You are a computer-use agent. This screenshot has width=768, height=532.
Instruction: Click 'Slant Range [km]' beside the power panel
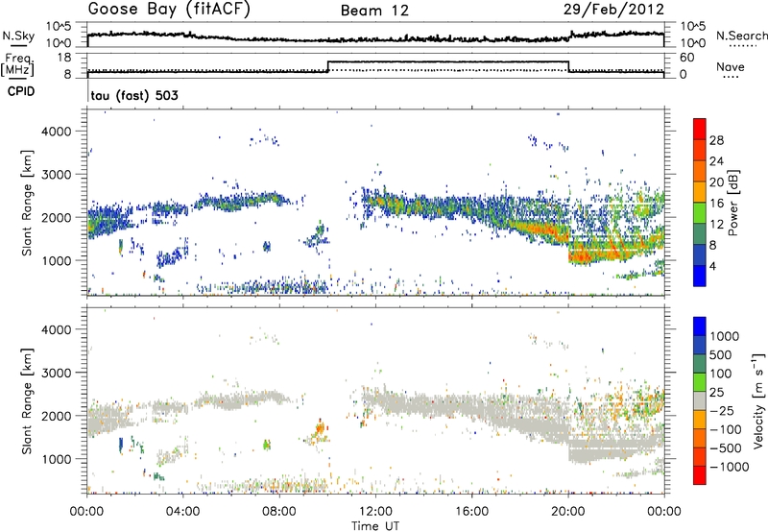click(27, 203)
